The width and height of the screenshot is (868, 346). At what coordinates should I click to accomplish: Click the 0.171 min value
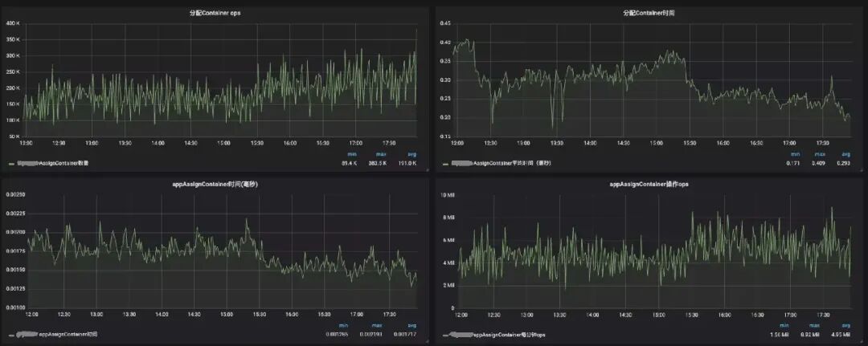point(794,163)
